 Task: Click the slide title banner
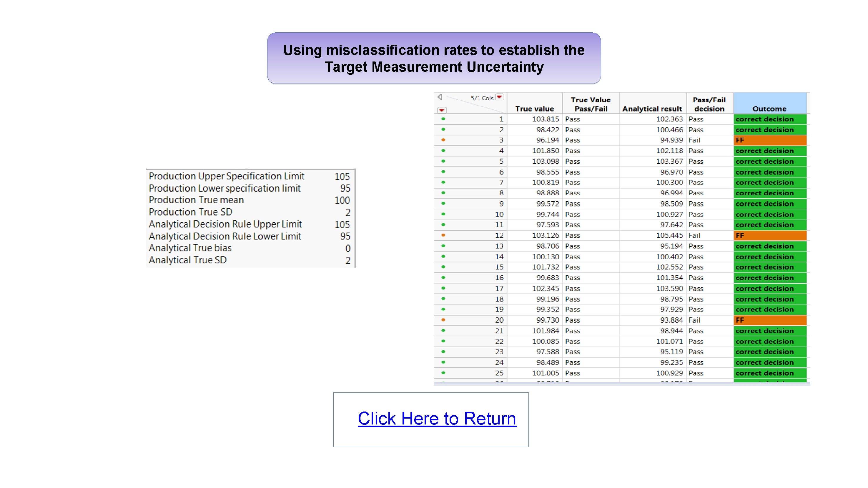click(x=434, y=58)
